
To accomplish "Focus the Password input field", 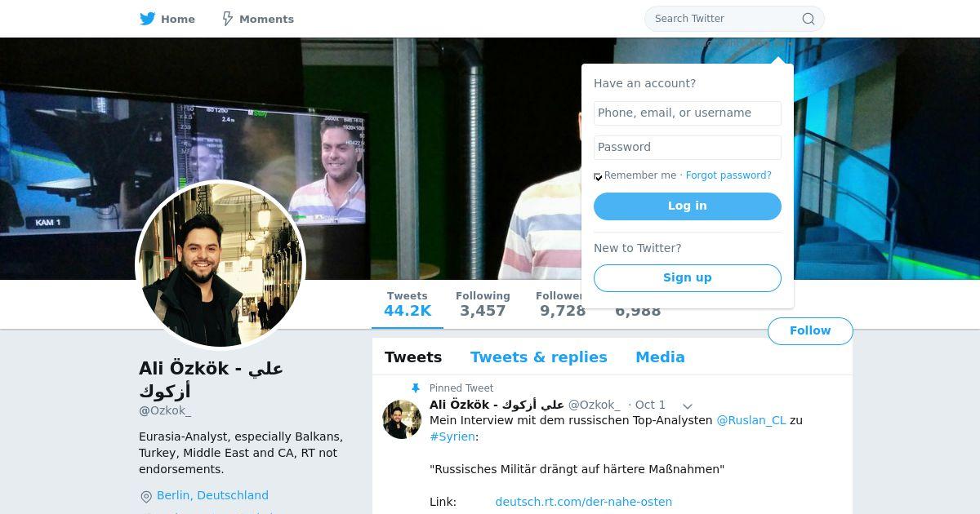I will point(688,148).
